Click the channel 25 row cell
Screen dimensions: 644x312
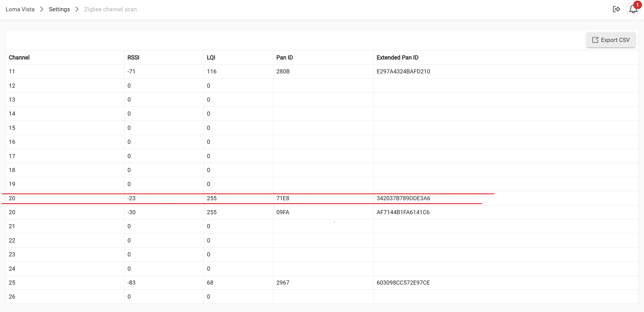pos(12,283)
